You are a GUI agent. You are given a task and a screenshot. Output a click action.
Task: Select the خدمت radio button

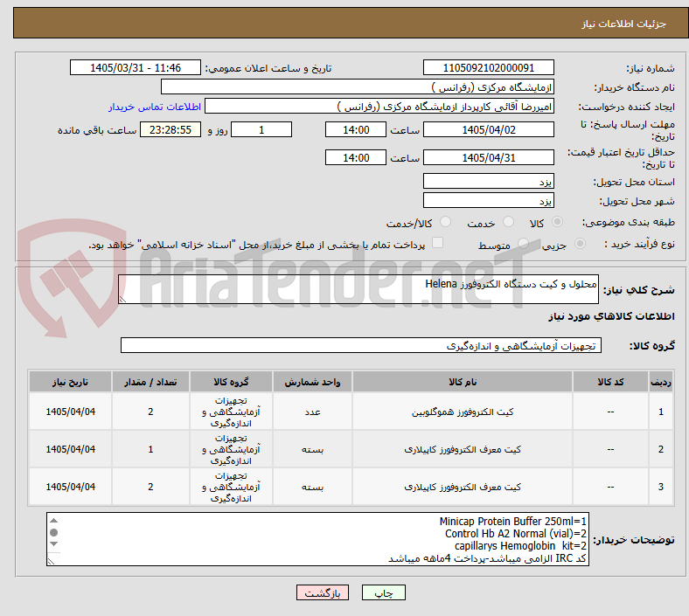tap(508, 222)
